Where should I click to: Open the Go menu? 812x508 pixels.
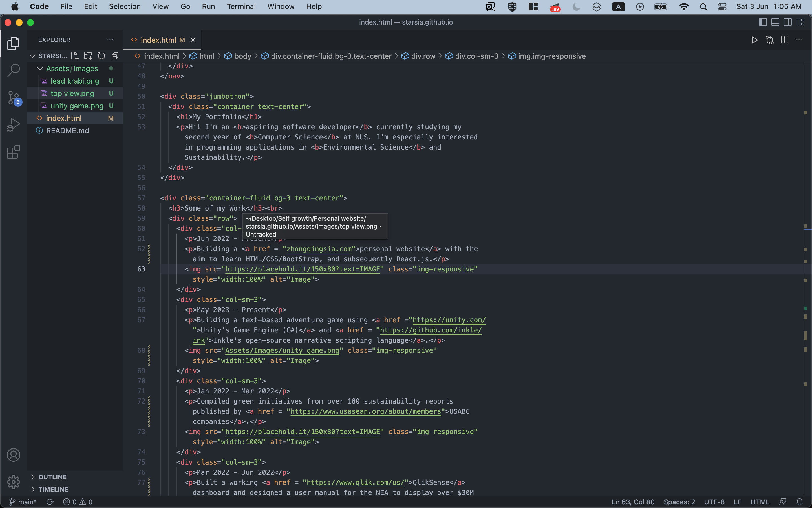(185, 7)
